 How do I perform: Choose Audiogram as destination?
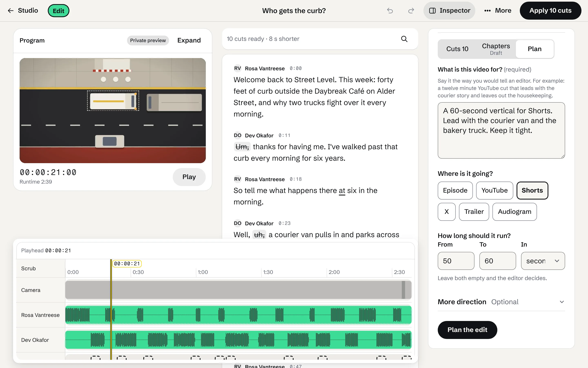point(514,212)
